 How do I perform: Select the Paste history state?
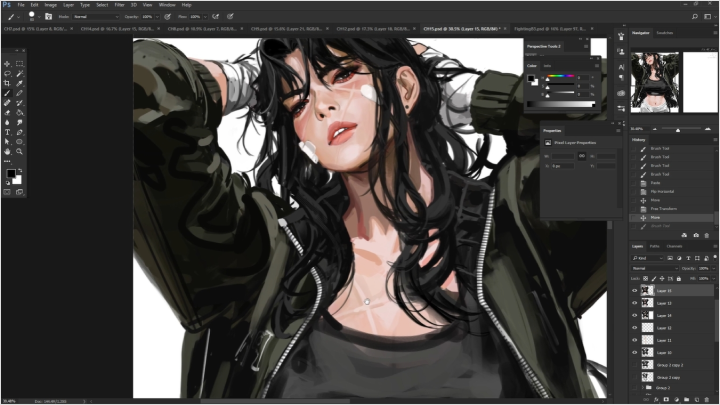tap(655, 183)
